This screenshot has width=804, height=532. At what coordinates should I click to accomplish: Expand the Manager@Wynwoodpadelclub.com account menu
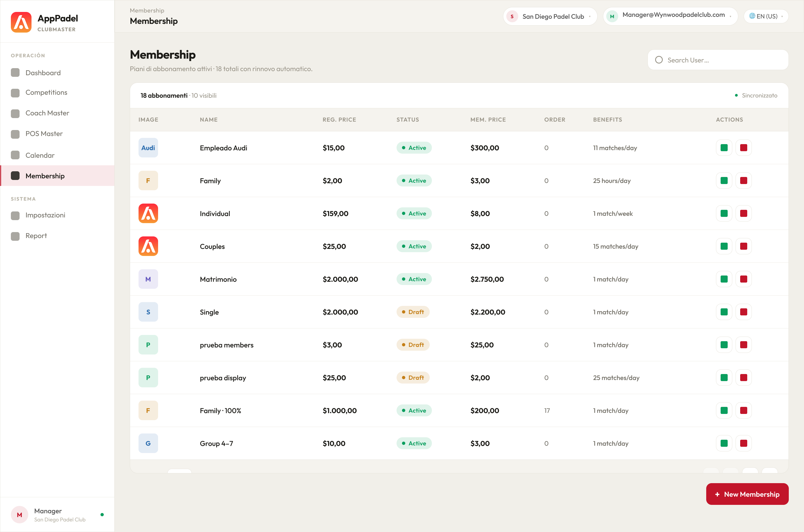click(670, 16)
